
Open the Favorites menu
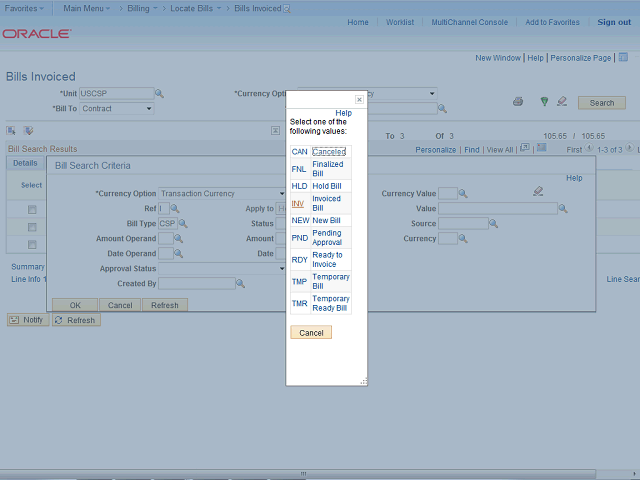(x=26, y=8)
